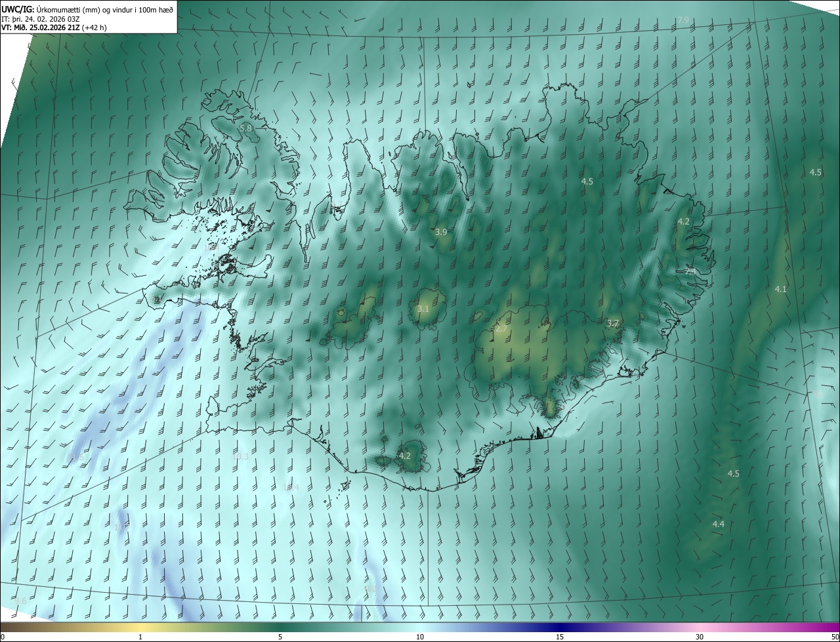Select the 2.7 value label

(501, 328)
